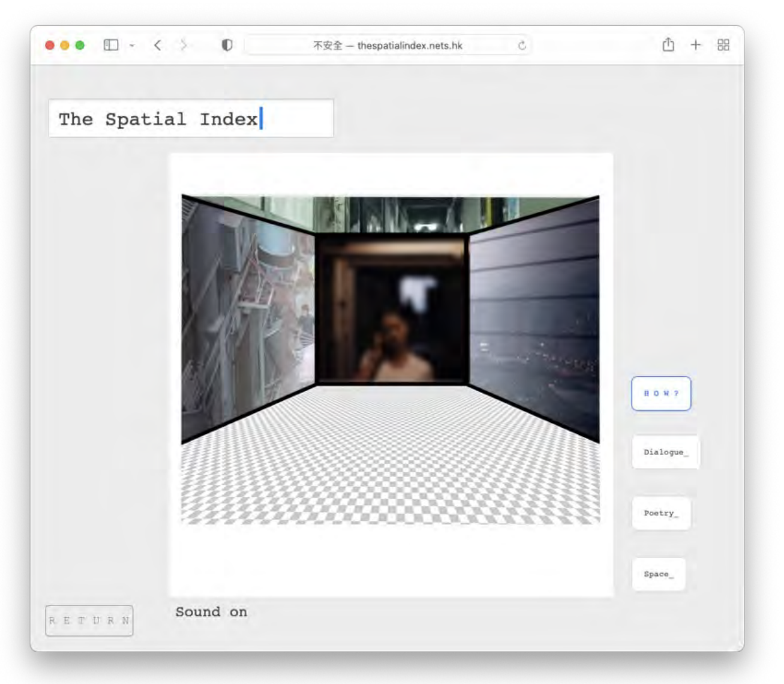Expand the sidebar dropdown chevron
The image size is (784, 684).
pyautogui.click(x=131, y=46)
